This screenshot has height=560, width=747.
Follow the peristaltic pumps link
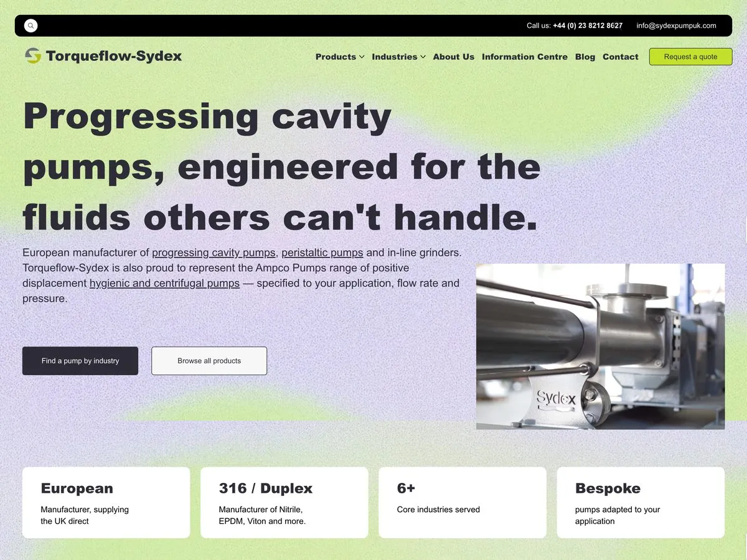(322, 253)
